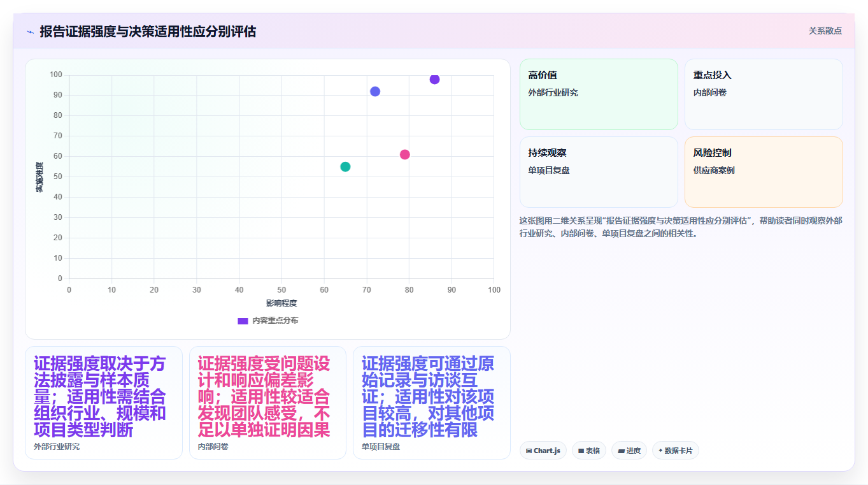Toggle the 内容重点分布 legend swatch
The height and width of the screenshot is (485, 868).
[x=243, y=321]
